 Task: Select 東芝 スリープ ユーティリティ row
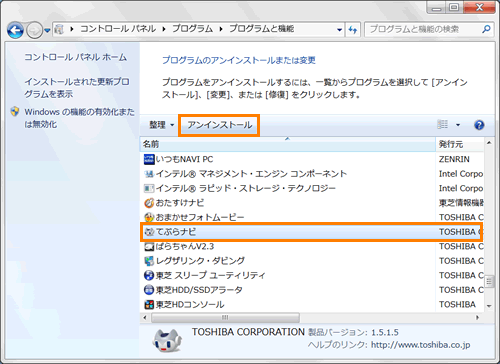pos(312,275)
